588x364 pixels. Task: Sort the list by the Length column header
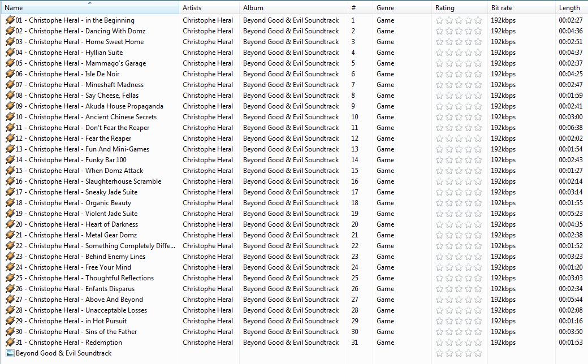coord(572,7)
